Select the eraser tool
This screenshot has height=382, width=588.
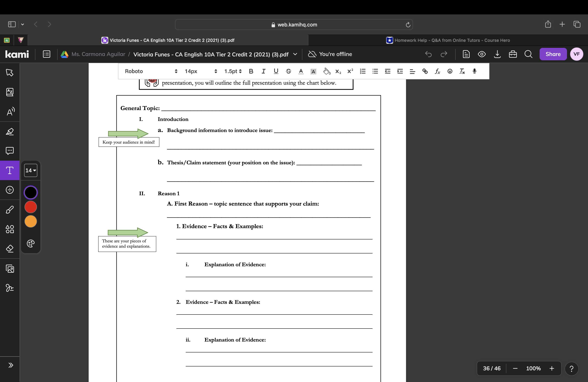point(10,249)
